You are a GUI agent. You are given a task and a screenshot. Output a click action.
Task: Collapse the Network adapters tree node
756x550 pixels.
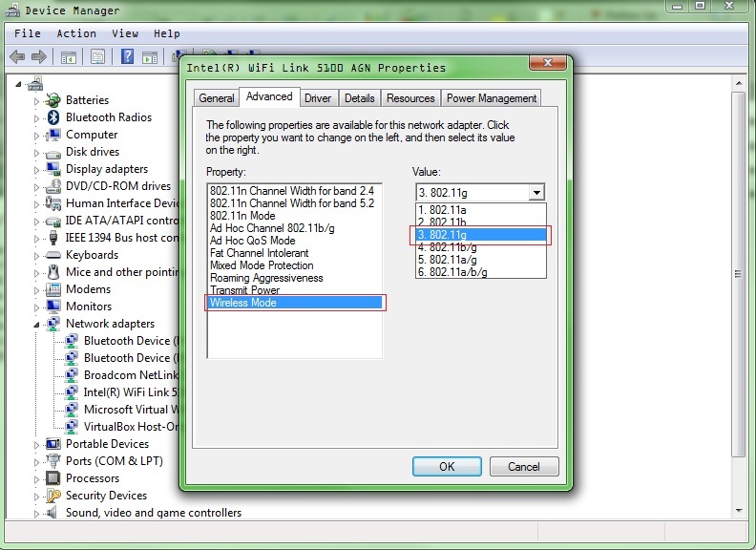coord(37,324)
